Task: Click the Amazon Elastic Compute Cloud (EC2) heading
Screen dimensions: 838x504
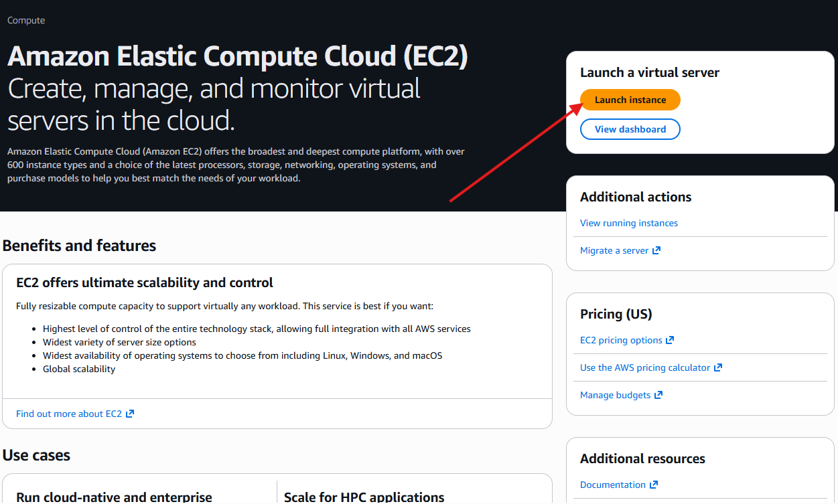Action: click(x=238, y=57)
